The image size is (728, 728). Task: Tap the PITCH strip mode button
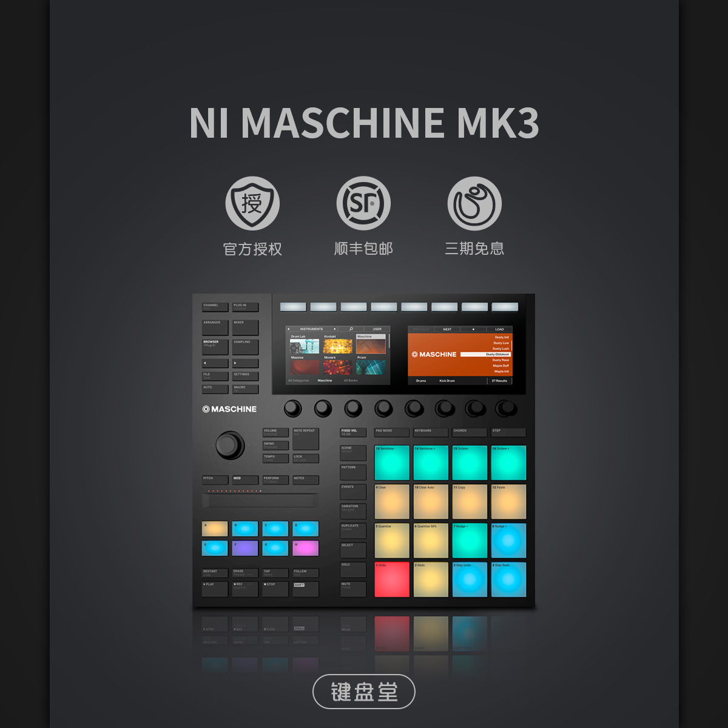[x=215, y=480]
